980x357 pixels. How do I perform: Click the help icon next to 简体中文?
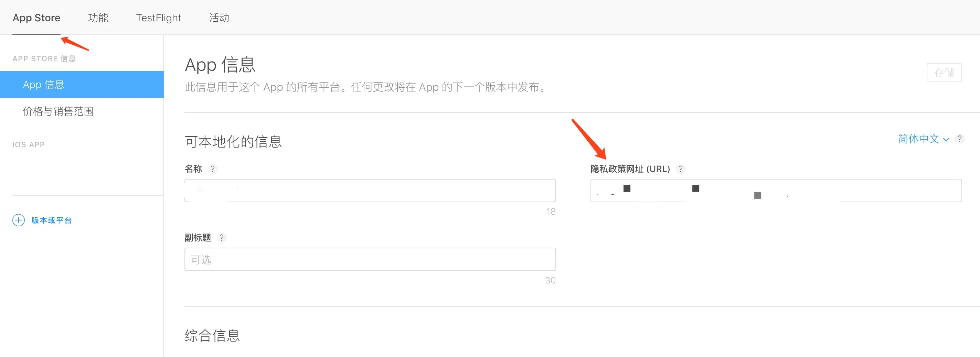tap(959, 139)
